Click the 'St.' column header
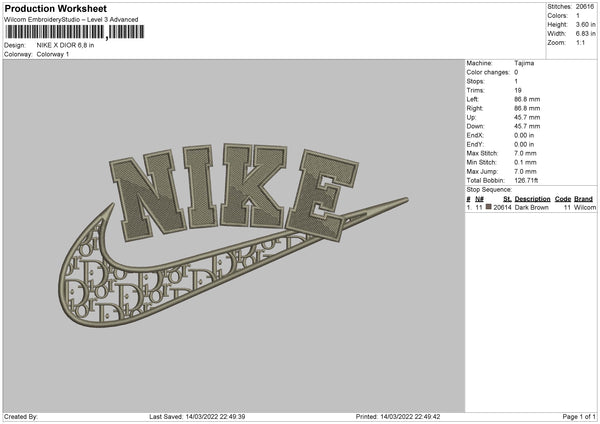Viewport: 600px width, 424px height. point(507,199)
